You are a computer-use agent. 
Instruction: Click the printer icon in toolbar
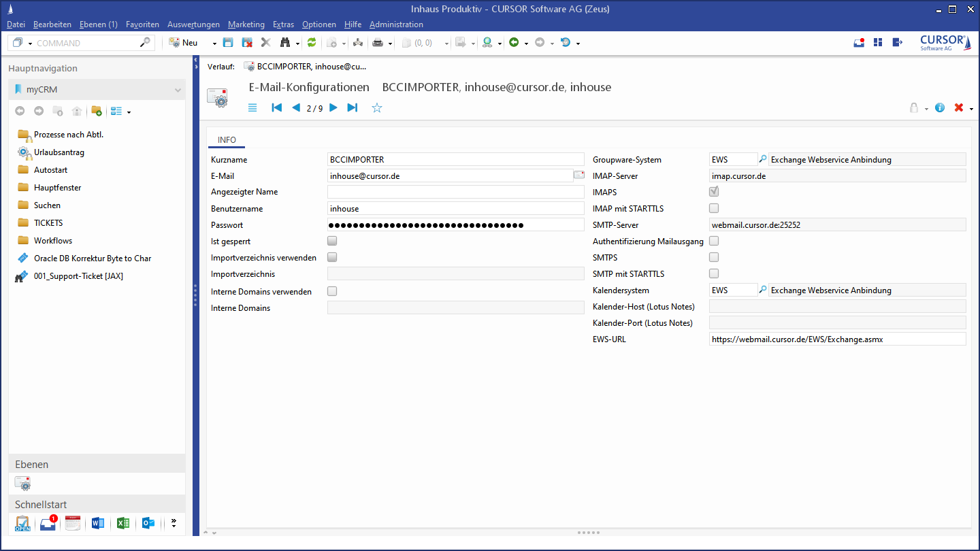pos(377,43)
